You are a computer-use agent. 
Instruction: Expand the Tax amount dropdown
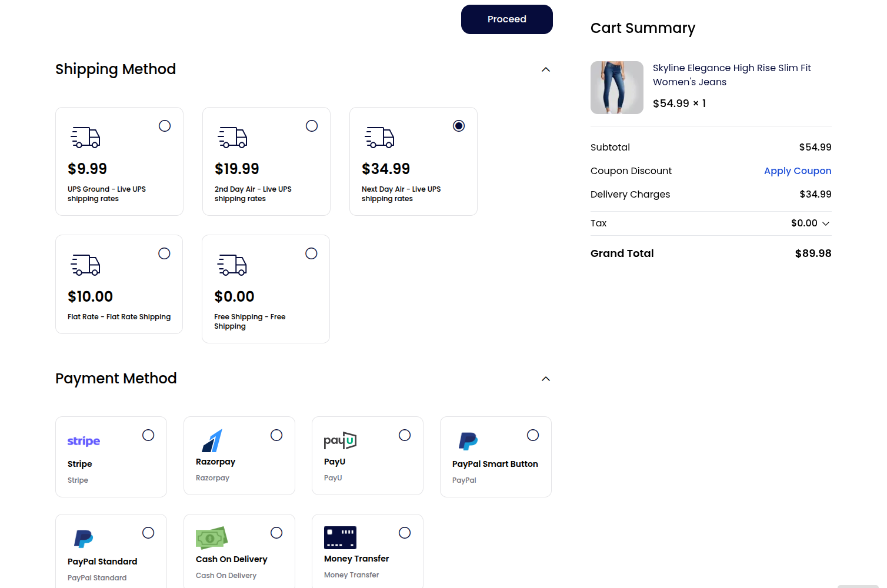(825, 223)
